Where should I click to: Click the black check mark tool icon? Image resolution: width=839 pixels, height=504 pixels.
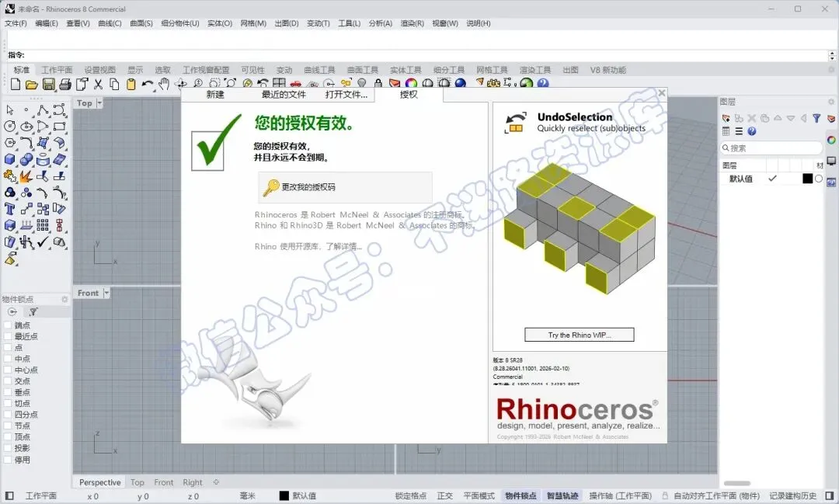click(x=43, y=242)
